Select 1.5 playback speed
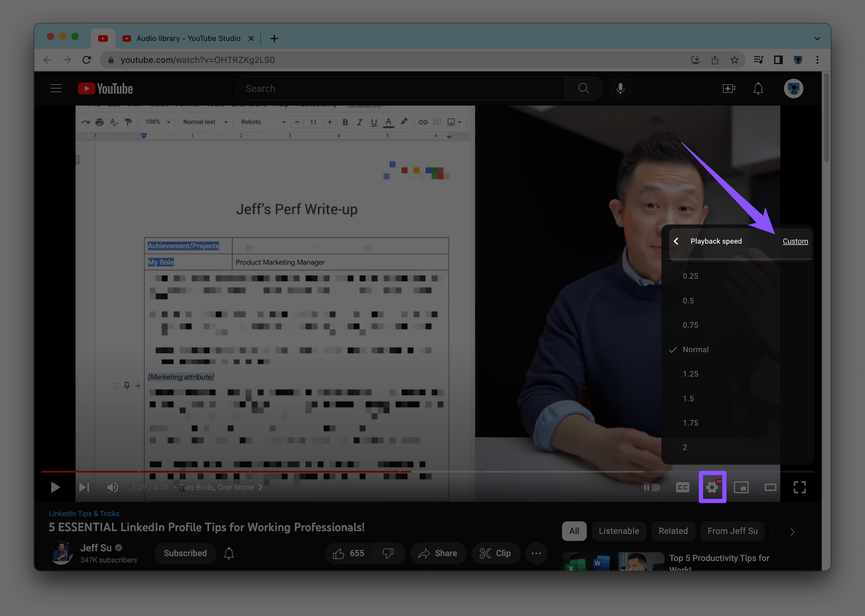The image size is (865, 616). [x=688, y=398]
